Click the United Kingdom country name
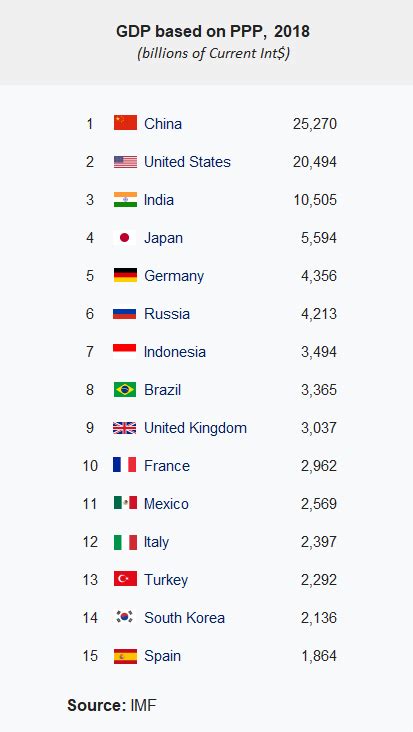 pos(196,428)
